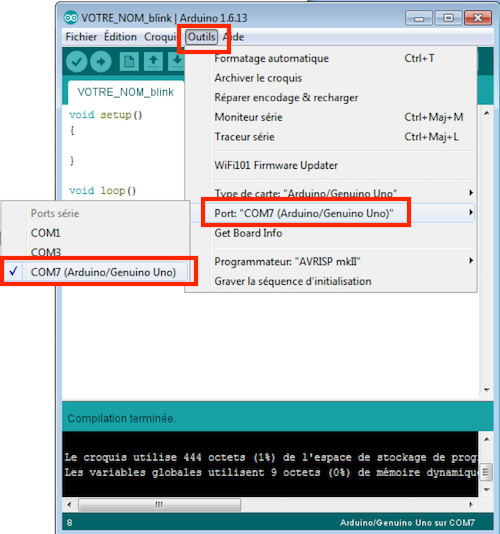Click the Arduino logo in title bar

71,18
